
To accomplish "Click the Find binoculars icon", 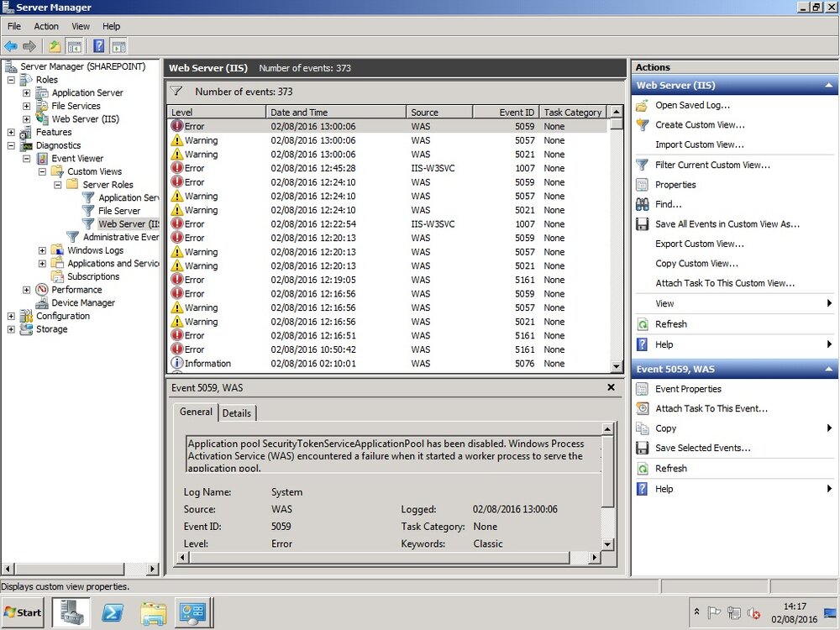I will (642, 204).
